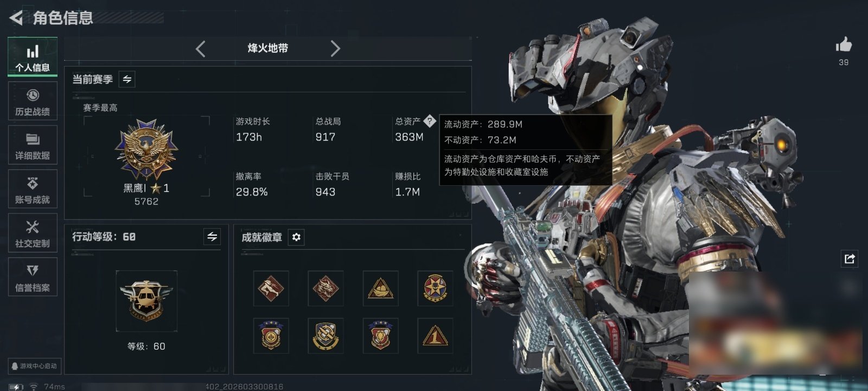This screenshot has width=868, height=391.
Task: Go to the mode before 烽火地带
Action: (x=201, y=49)
